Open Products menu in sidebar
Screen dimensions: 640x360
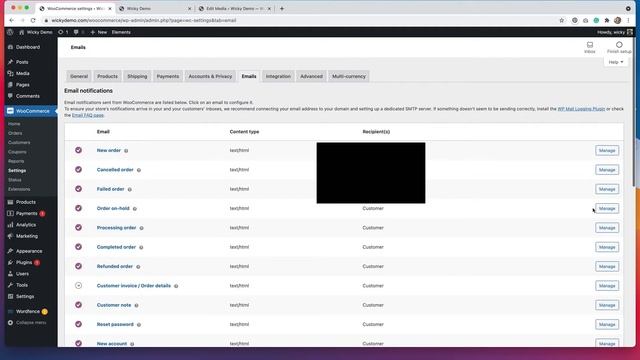pos(25,202)
